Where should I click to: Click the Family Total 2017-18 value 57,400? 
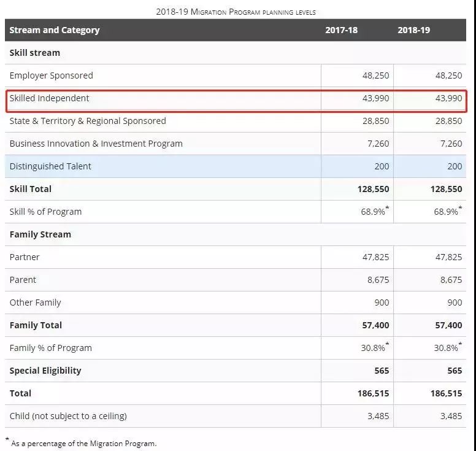pyautogui.click(x=375, y=325)
